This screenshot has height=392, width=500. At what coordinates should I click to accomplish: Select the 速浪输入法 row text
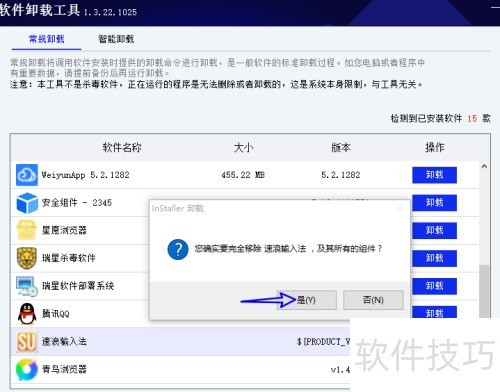64,342
